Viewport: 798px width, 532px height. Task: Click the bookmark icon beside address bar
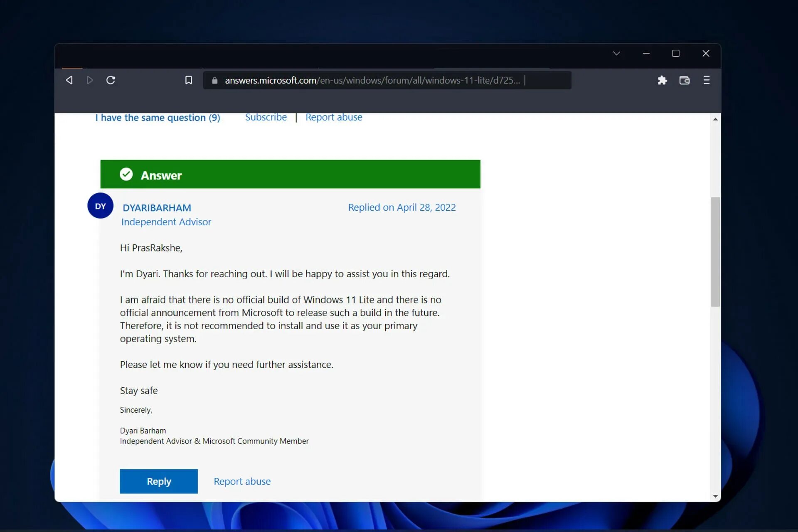click(x=189, y=80)
